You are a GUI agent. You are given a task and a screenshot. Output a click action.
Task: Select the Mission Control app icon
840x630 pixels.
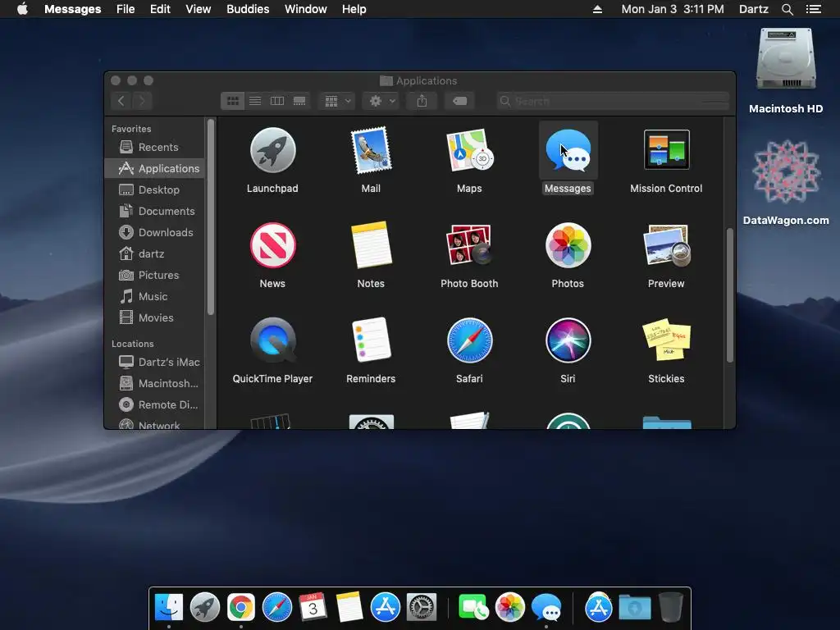(x=666, y=150)
